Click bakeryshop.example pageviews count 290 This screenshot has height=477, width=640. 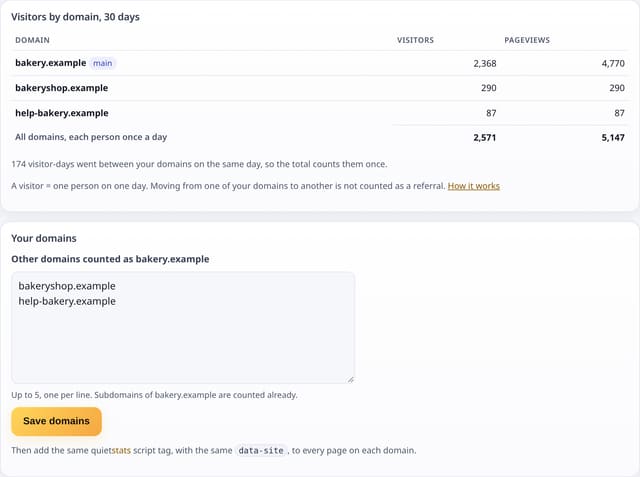click(x=617, y=88)
